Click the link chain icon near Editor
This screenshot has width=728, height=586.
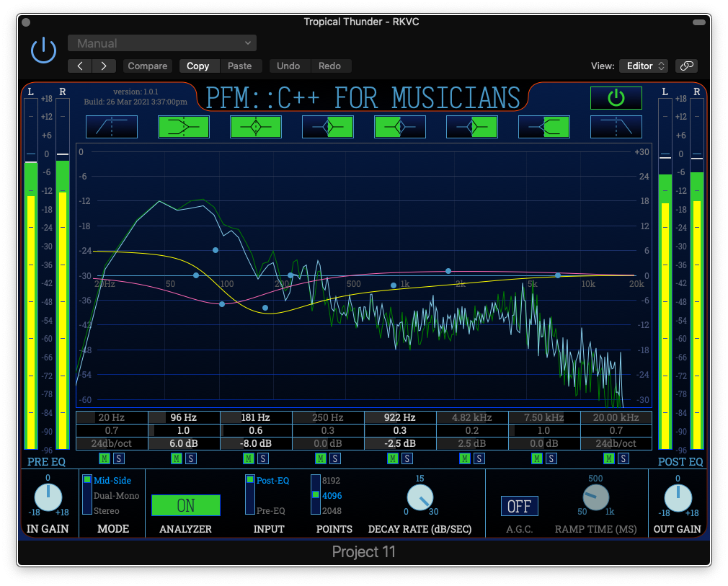687,66
